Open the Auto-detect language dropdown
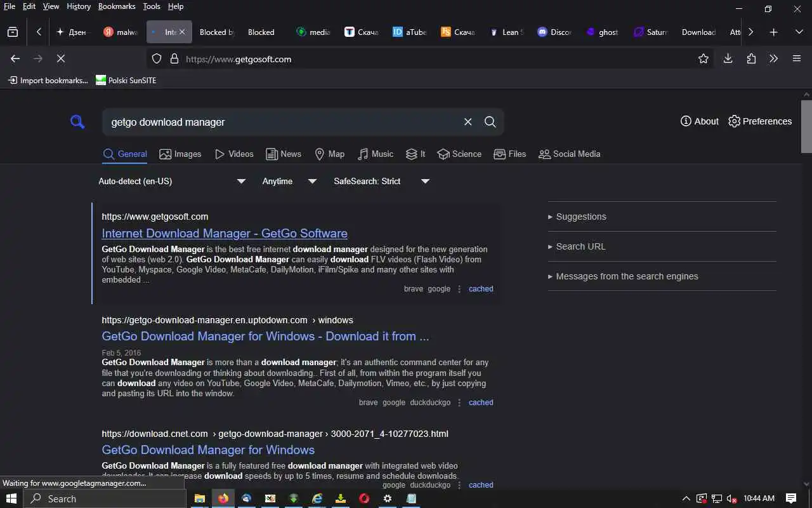The image size is (812, 508). point(172,182)
